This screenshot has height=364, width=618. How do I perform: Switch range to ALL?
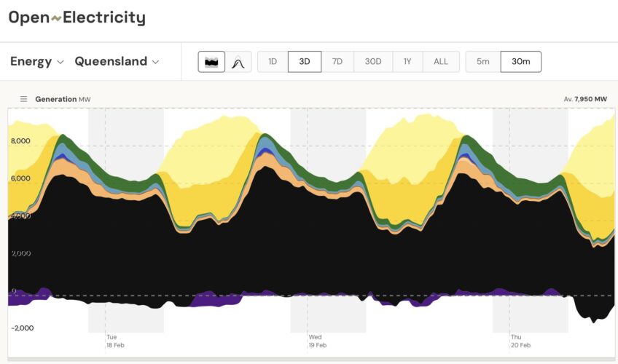(441, 62)
